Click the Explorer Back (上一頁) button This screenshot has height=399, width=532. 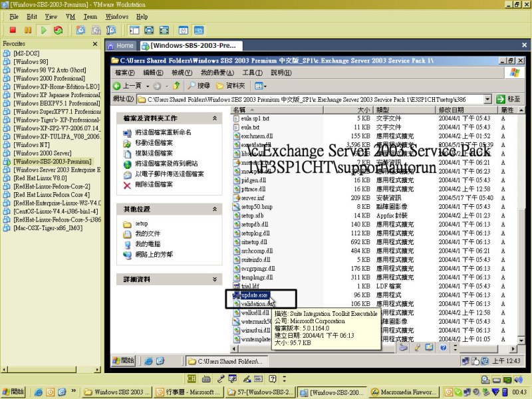click(127, 86)
